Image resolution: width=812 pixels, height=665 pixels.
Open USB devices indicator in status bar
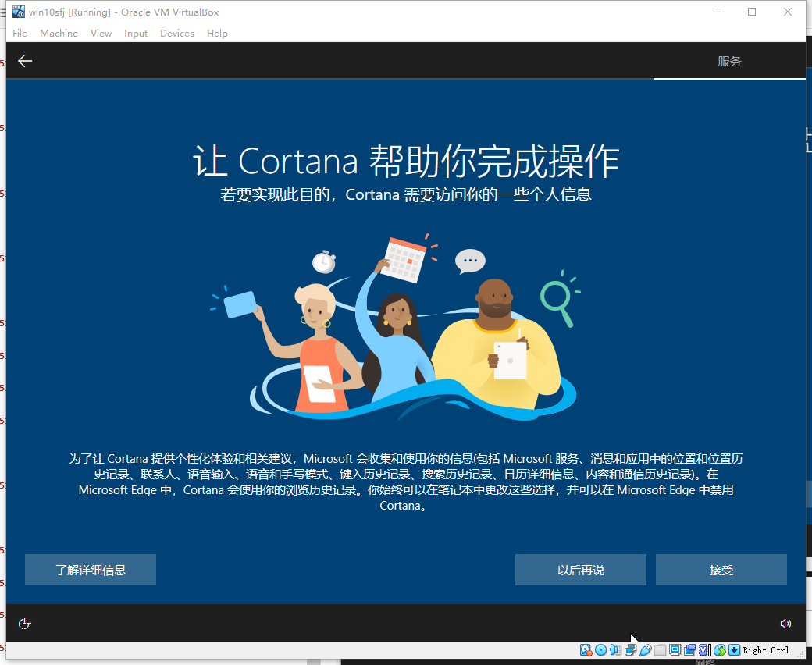tap(645, 650)
